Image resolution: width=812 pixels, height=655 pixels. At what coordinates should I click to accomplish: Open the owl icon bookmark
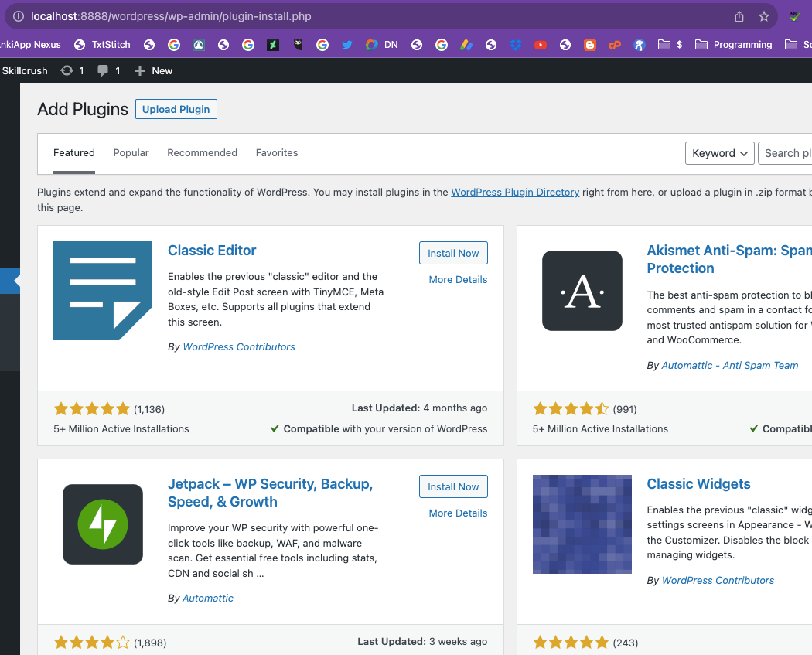tap(298, 45)
